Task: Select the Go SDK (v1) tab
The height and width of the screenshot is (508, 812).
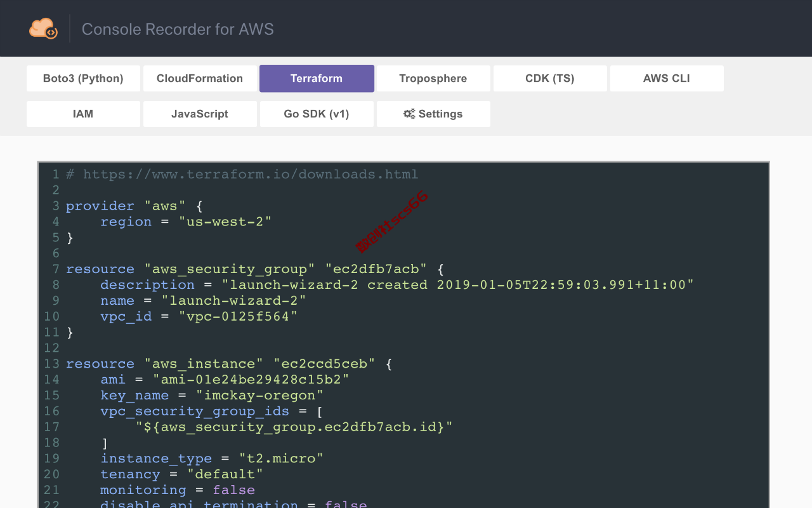Action: tap(317, 114)
